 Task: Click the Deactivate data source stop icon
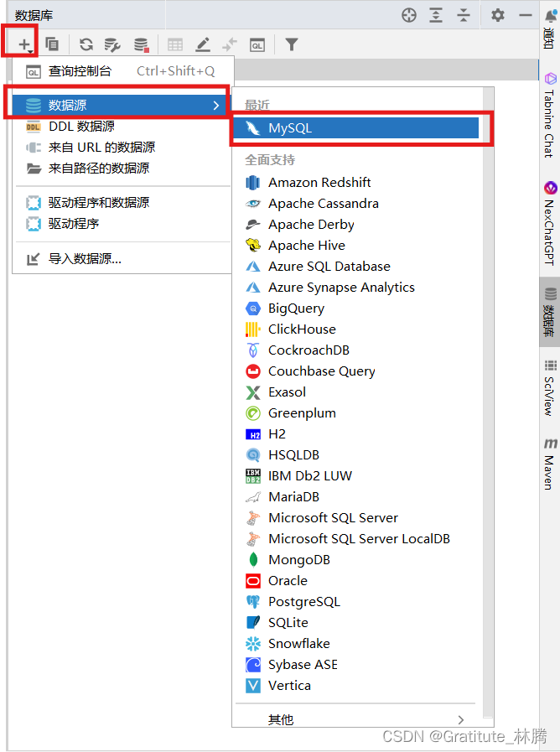(142, 44)
